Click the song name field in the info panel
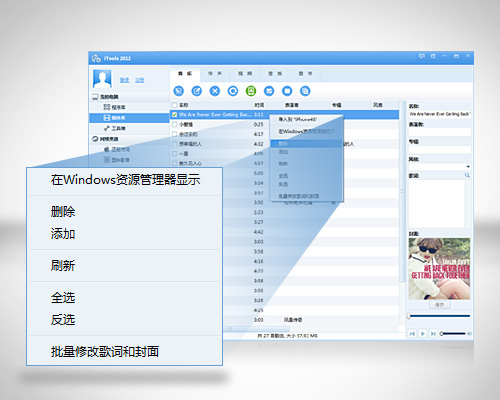Screen dimensions: 500x400 (x=440, y=114)
